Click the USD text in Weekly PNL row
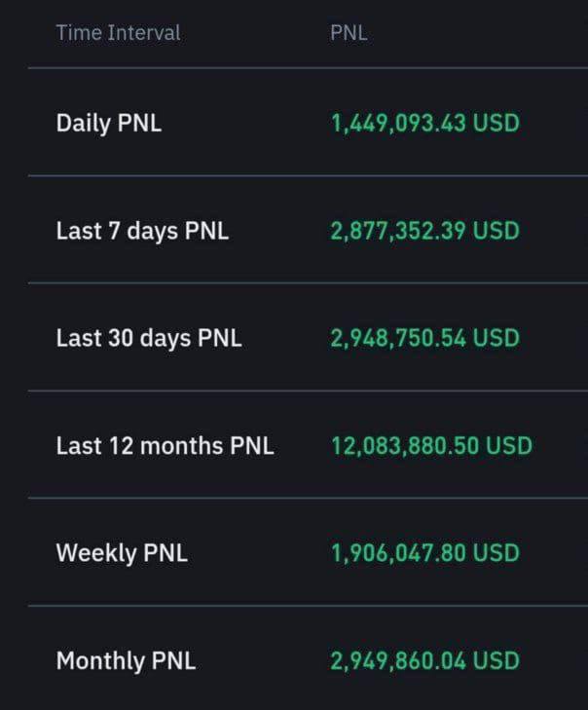Viewport: 588px width, 710px height. coord(496,553)
